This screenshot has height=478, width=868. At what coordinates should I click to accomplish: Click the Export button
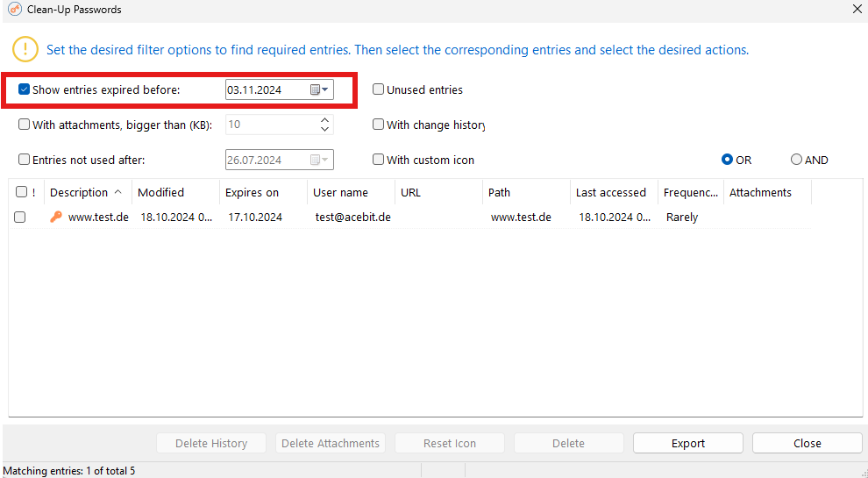click(x=688, y=443)
